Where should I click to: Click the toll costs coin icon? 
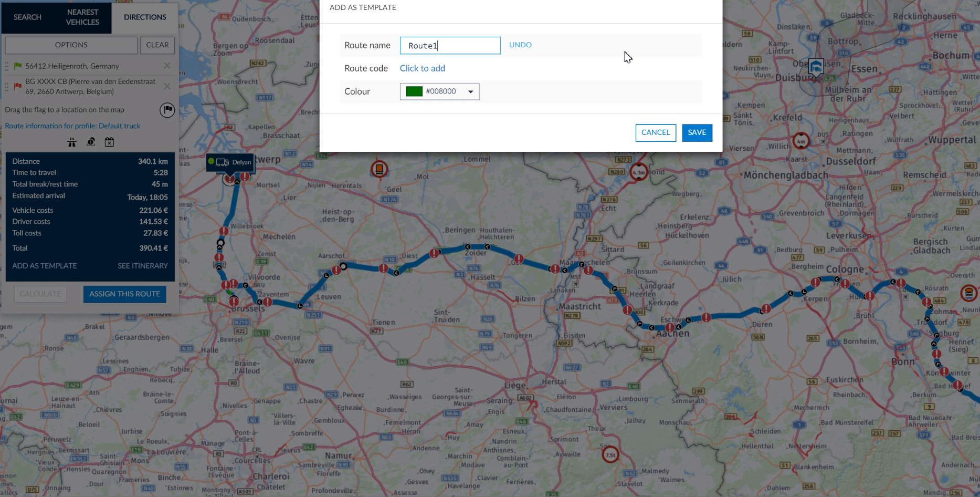tap(91, 142)
